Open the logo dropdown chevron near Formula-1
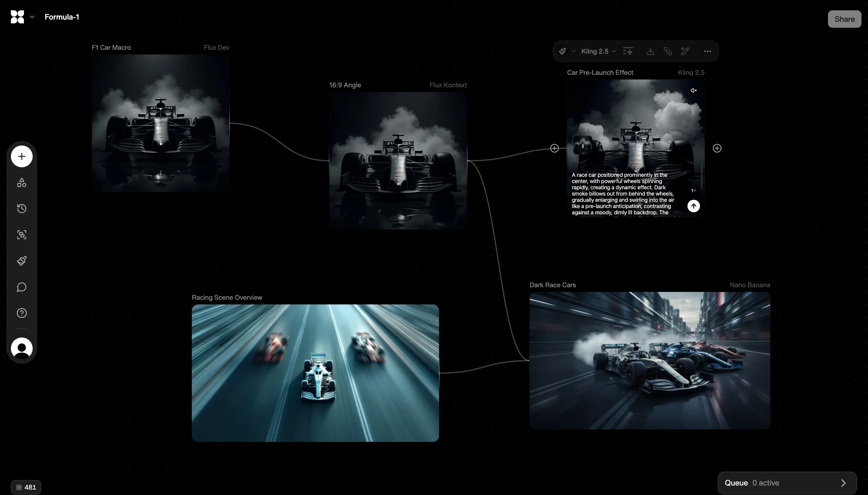This screenshot has width=868, height=495. coord(32,17)
